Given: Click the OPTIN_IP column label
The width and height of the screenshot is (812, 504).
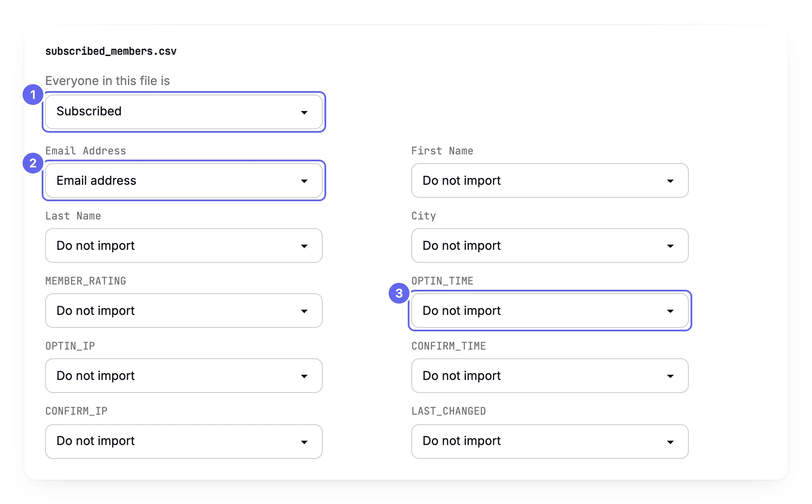Looking at the screenshot, I should tap(70, 346).
